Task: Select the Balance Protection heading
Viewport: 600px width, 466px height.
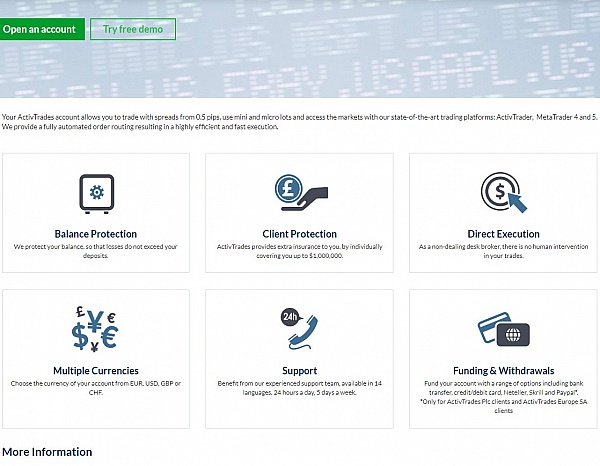Action: [x=96, y=234]
